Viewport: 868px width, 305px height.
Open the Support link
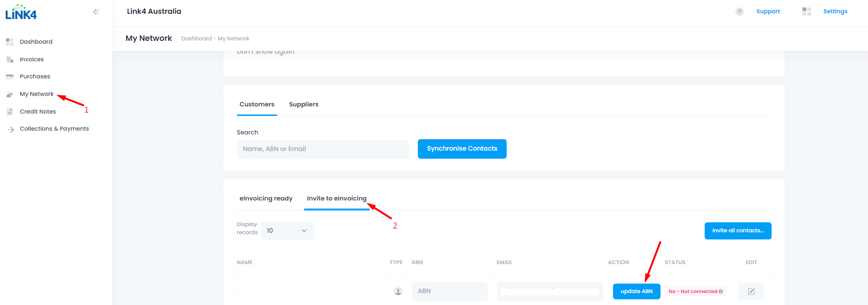coord(768,11)
